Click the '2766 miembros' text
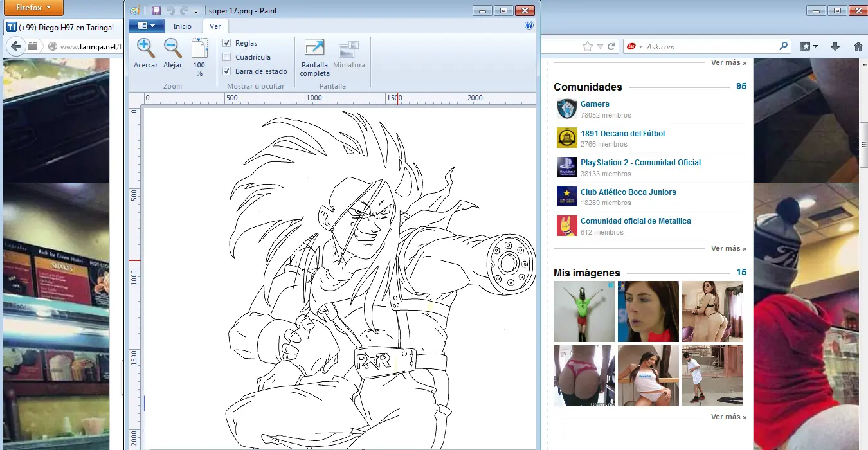The image size is (868, 450). tap(604, 145)
